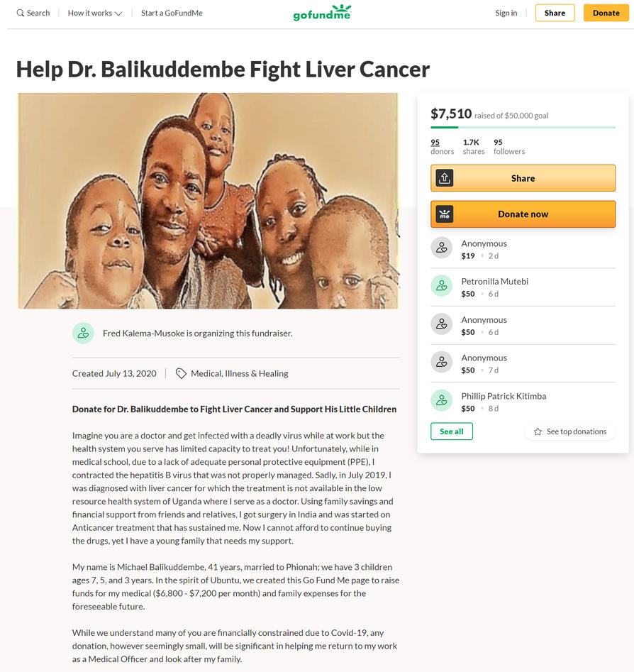The height and width of the screenshot is (672, 634).
Task: Click Petronilla Mutebi's donor avatar
Action: point(441,286)
